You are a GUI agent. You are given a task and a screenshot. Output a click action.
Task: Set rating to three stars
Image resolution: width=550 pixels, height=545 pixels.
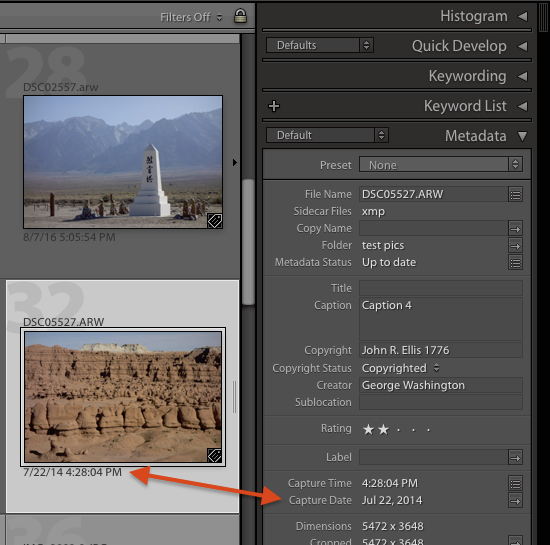coord(398,429)
